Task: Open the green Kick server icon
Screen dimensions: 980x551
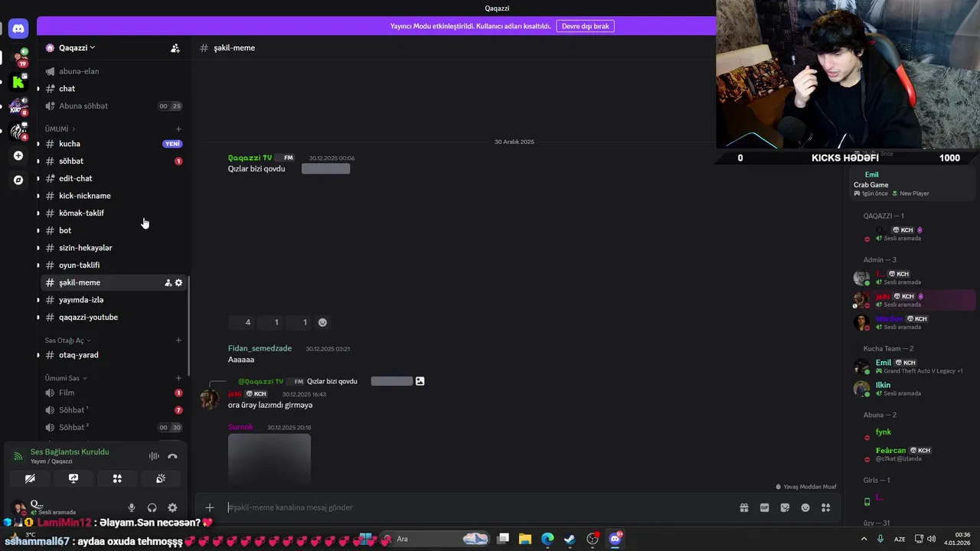Action: pyautogui.click(x=18, y=82)
